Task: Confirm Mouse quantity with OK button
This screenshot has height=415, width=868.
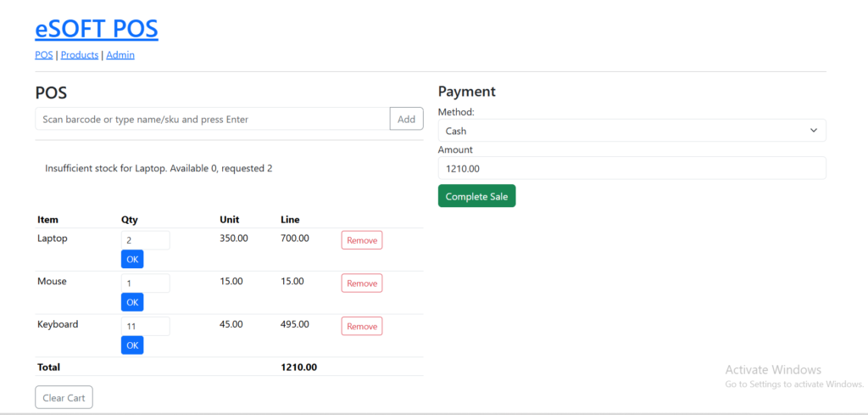Action: point(132,302)
